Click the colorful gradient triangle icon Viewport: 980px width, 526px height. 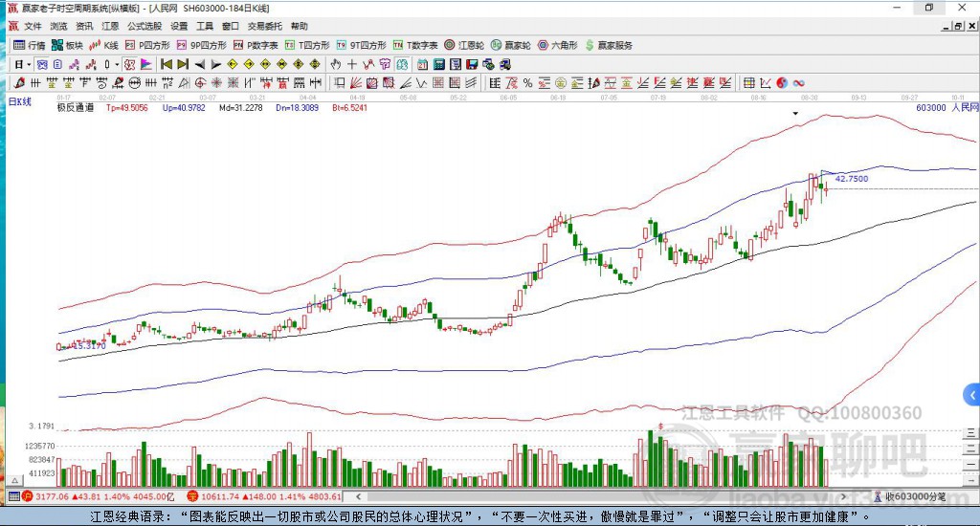tap(146, 64)
